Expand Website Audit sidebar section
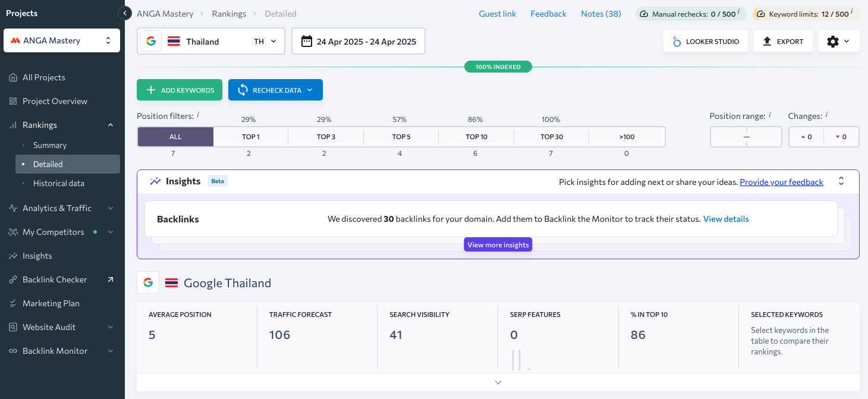Screen dimensions: 868x399 click(x=111, y=327)
